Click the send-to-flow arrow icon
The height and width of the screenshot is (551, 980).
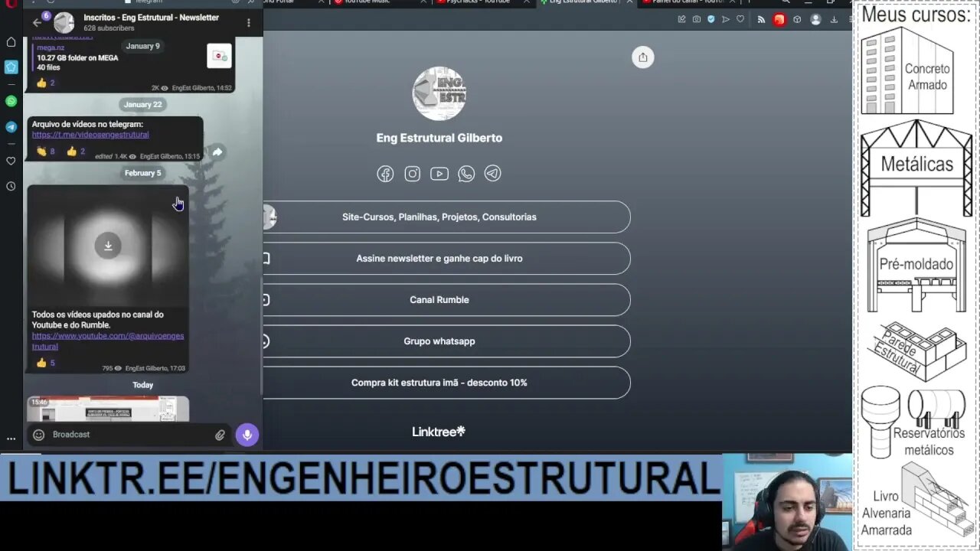pos(726,19)
